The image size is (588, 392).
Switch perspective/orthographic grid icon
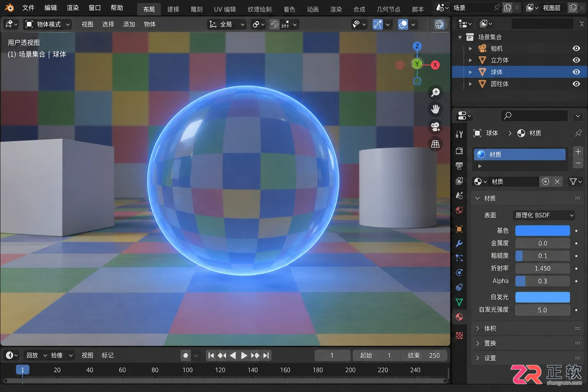pyautogui.click(x=436, y=144)
